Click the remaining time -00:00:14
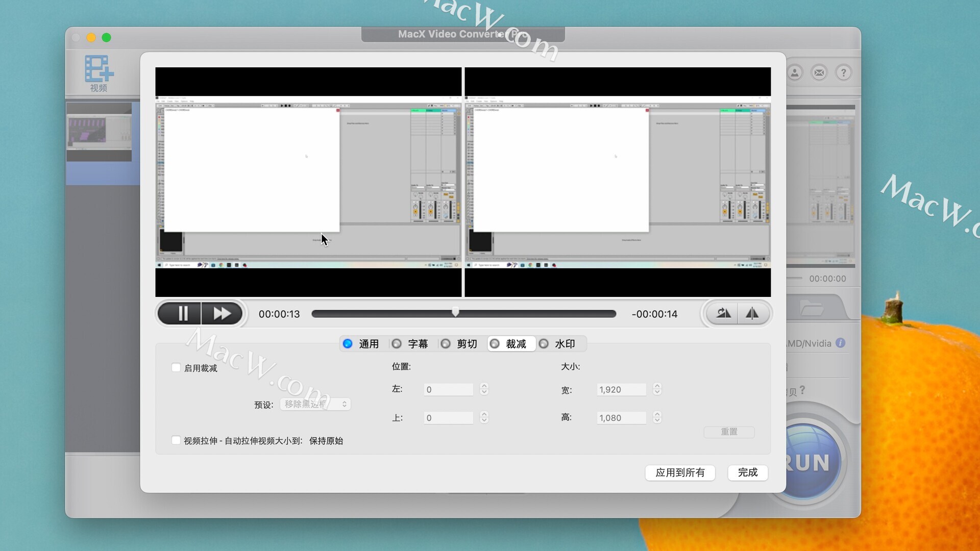This screenshot has width=980, height=551. (654, 314)
